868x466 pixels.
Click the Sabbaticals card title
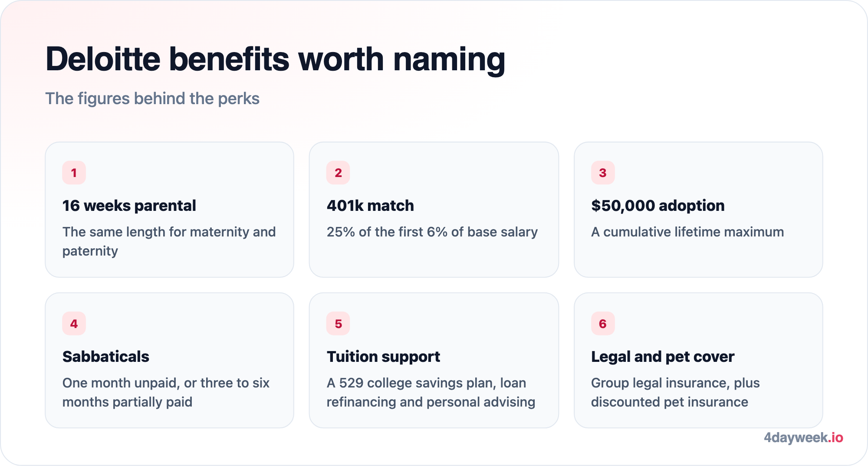[105, 357]
